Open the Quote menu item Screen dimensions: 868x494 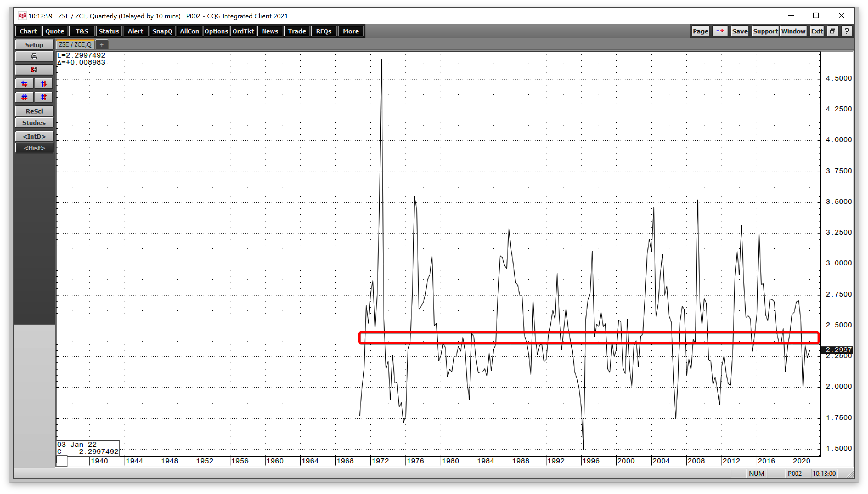pyautogui.click(x=55, y=31)
